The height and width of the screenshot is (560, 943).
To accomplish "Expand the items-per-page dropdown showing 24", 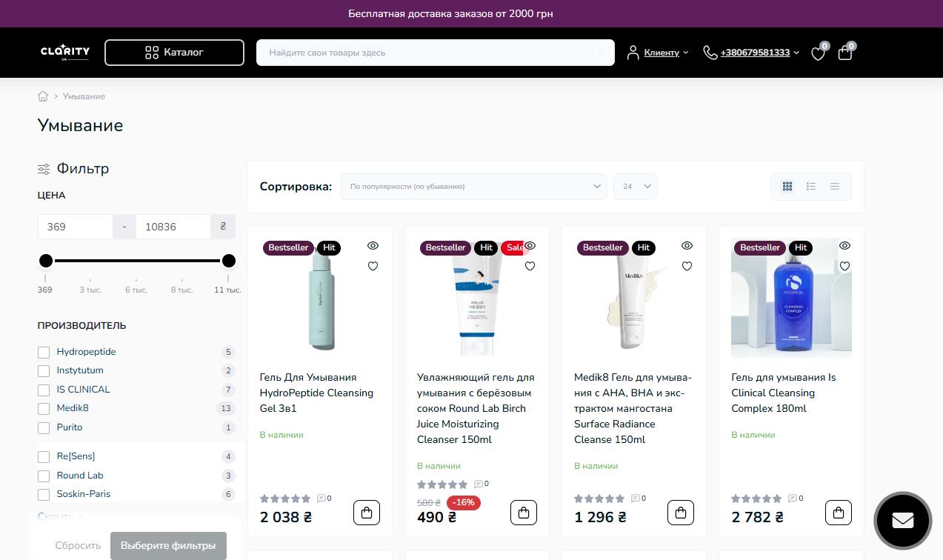I will pyautogui.click(x=635, y=187).
